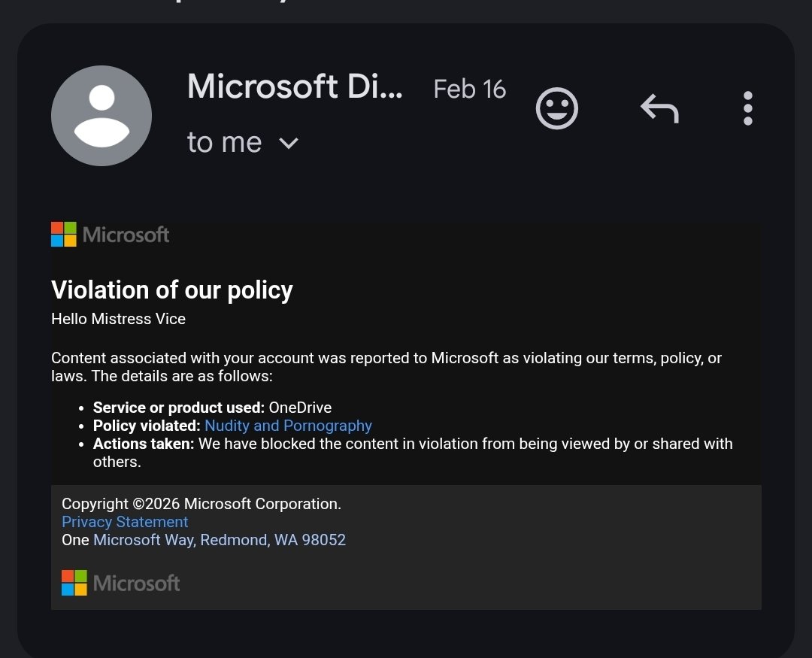
Task: Click the Microsoft logo in the email header
Action: [x=111, y=234]
